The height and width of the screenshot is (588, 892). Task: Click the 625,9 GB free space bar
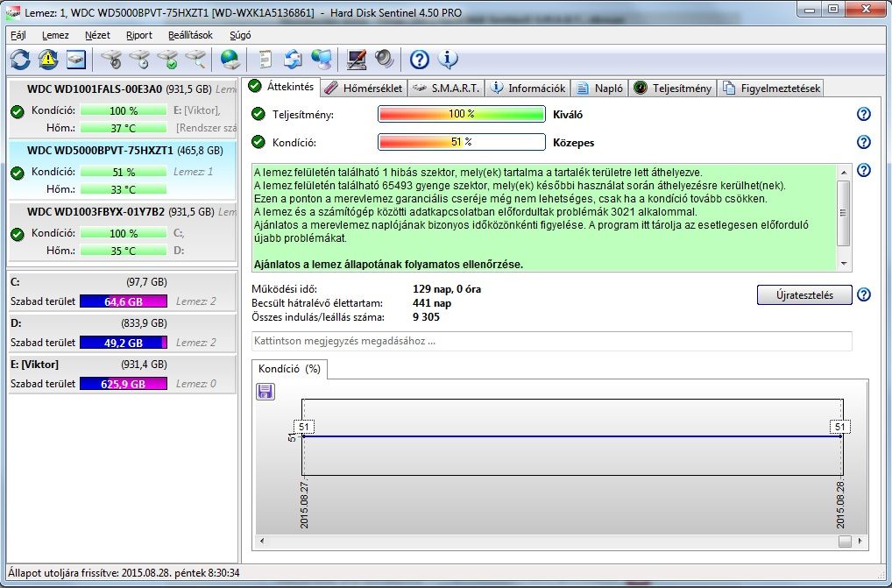(x=124, y=384)
